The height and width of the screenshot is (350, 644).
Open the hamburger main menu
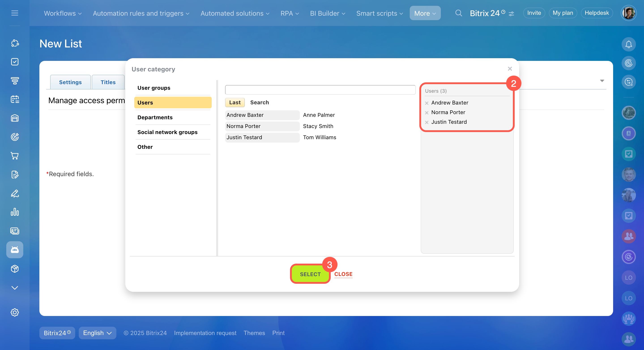pyautogui.click(x=15, y=13)
